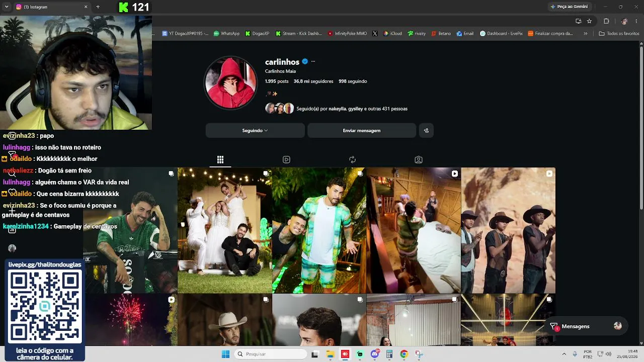This screenshot has height=362, width=644.
Task: Open the Stream - Kick Dashboard bookmark
Action: pyautogui.click(x=298, y=34)
